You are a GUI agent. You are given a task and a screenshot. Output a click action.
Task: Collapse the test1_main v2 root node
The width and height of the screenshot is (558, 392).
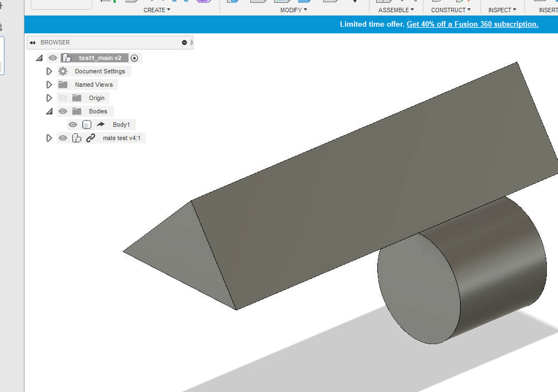(x=39, y=58)
